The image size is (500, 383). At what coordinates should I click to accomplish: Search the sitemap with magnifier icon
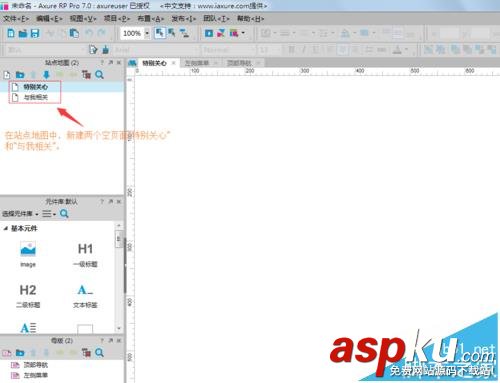click(x=99, y=75)
